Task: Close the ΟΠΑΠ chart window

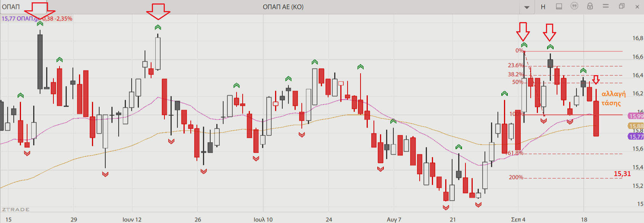Action: click(x=637, y=6)
